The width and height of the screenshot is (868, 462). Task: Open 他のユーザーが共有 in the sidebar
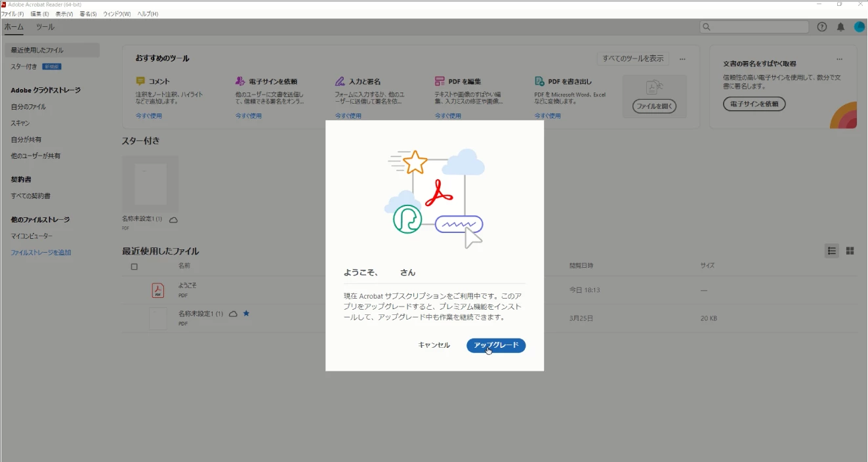coord(36,156)
